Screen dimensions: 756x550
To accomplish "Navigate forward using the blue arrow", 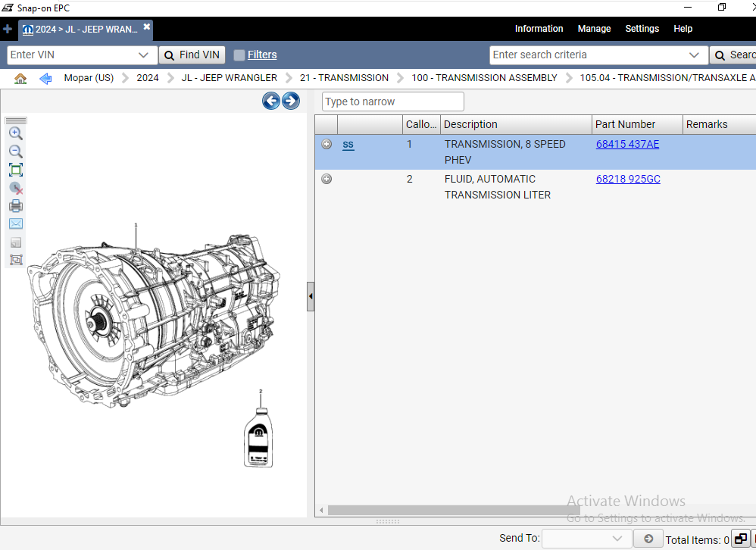I will coord(290,100).
